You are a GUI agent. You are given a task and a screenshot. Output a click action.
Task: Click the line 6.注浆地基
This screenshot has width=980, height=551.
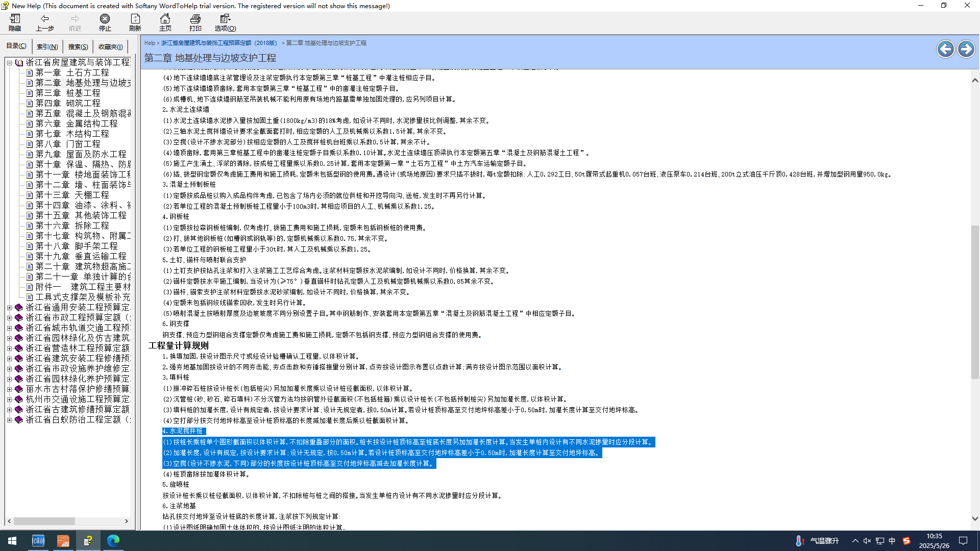tap(179, 506)
